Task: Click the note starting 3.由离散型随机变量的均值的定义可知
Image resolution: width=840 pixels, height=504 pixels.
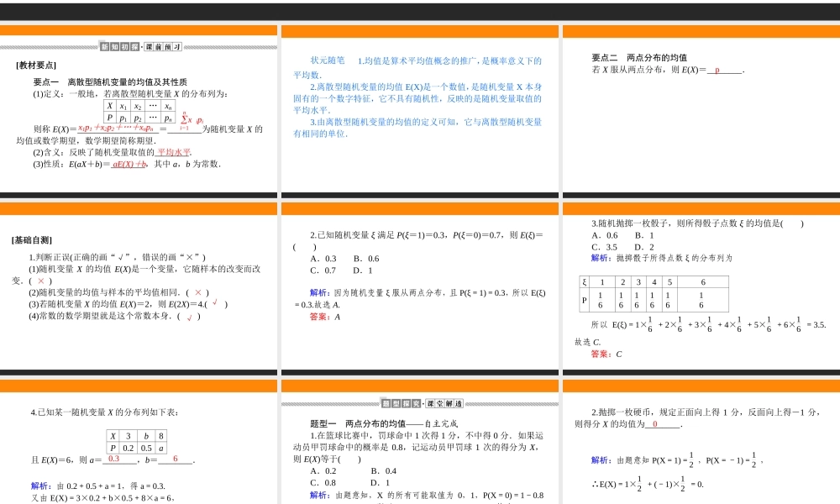Action: (x=417, y=128)
